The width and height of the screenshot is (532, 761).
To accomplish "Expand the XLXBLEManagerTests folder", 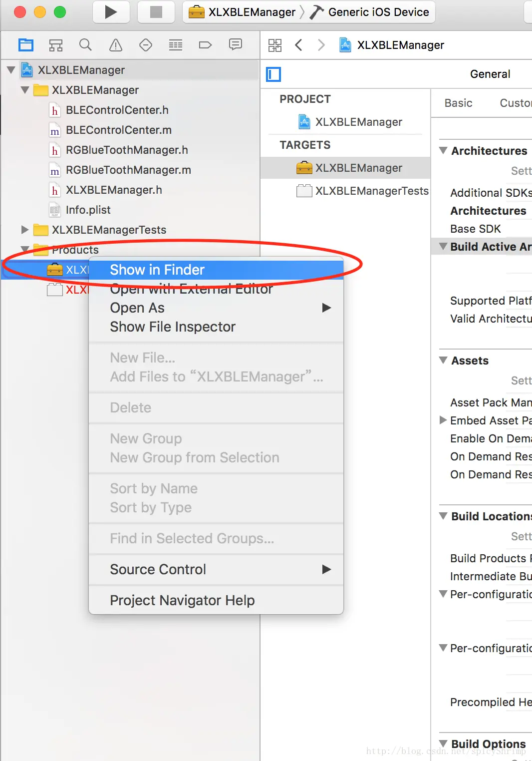I will (25, 230).
